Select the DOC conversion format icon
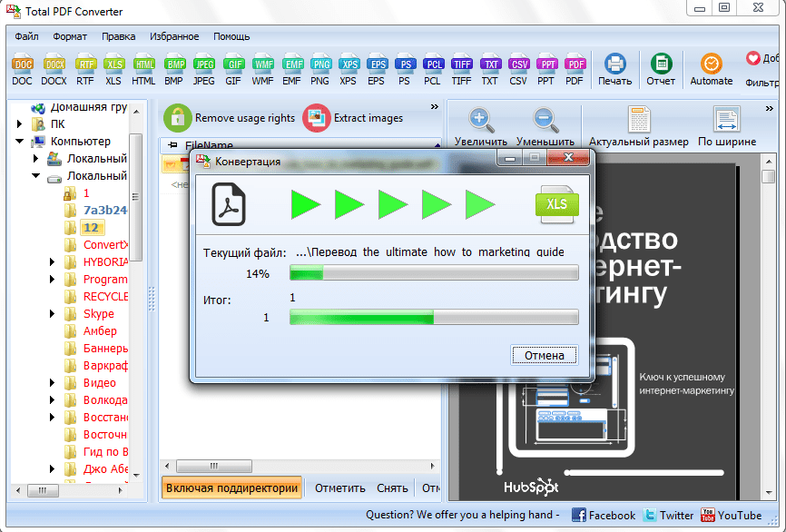 [x=23, y=64]
